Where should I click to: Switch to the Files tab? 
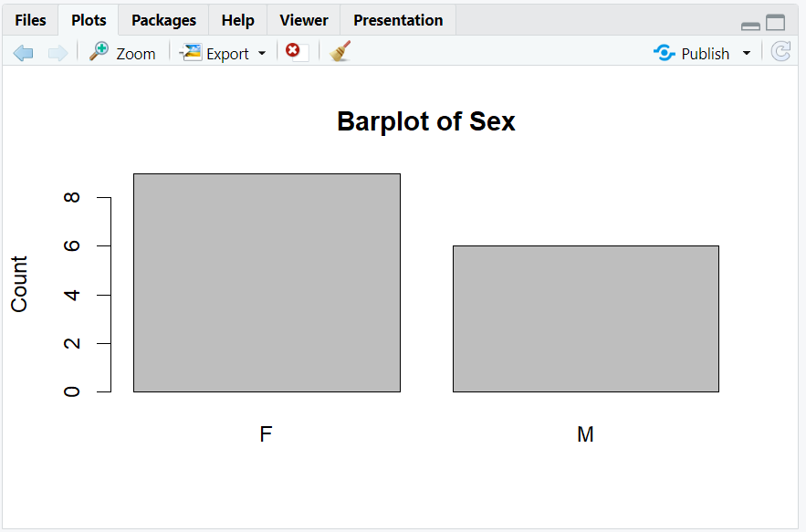pos(30,19)
